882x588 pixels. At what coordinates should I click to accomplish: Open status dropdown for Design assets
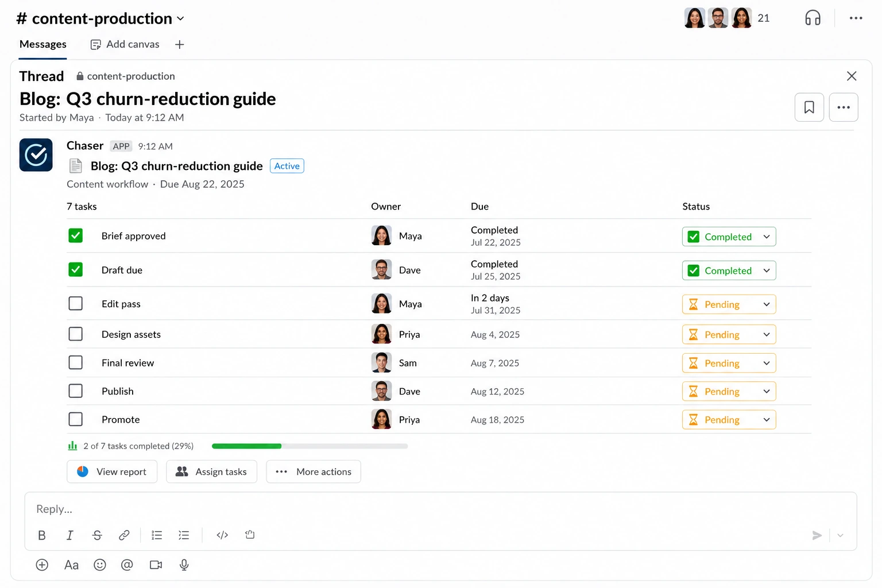(729, 334)
